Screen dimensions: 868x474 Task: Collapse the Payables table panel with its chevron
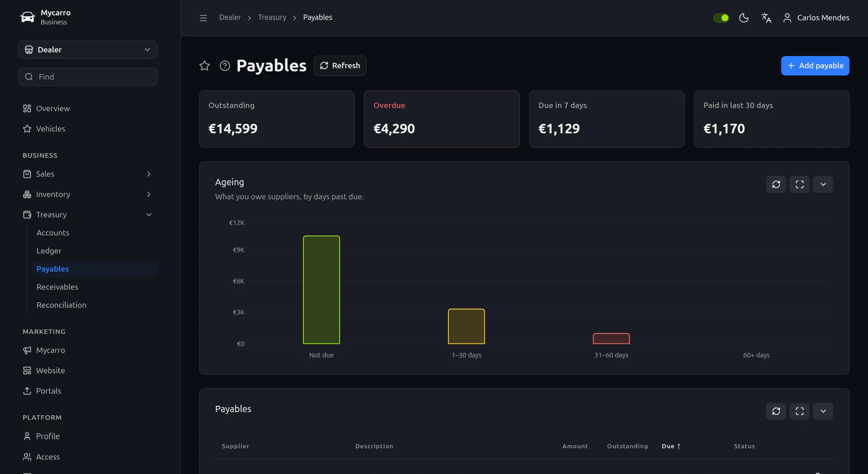[x=823, y=411]
